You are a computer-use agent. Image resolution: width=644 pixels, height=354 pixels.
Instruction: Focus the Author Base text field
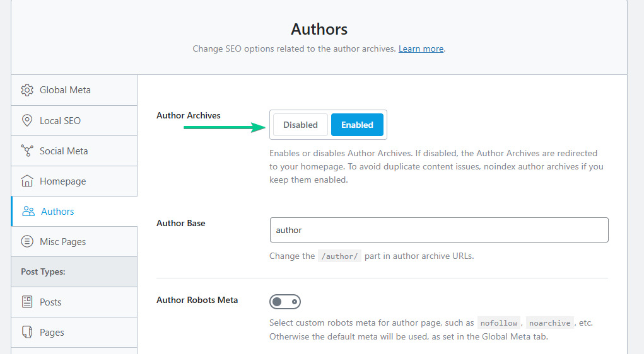[x=438, y=230]
